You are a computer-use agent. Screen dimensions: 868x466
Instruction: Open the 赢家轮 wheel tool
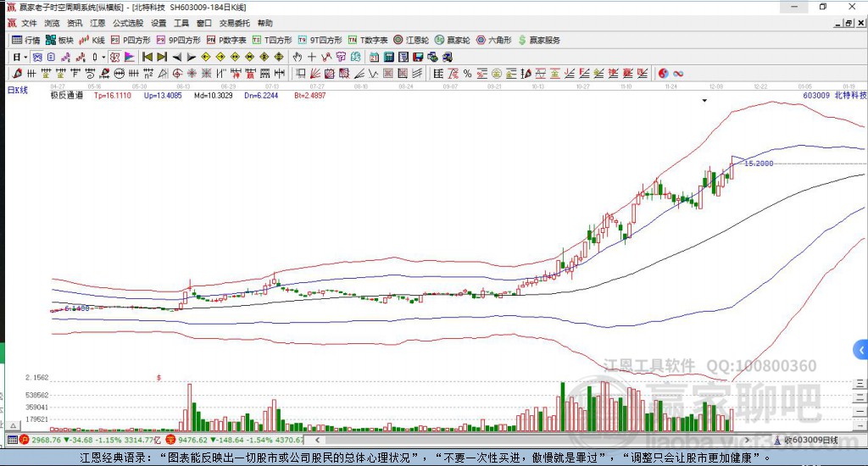click(x=453, y=40)
